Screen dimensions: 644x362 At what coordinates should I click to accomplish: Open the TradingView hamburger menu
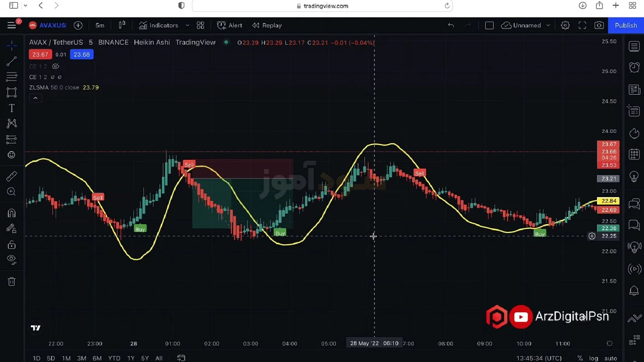click(11, 25)
